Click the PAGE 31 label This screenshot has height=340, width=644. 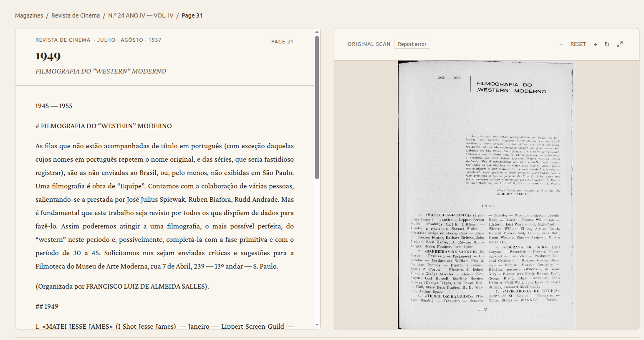pyautogui.click(x=282, y=42)
